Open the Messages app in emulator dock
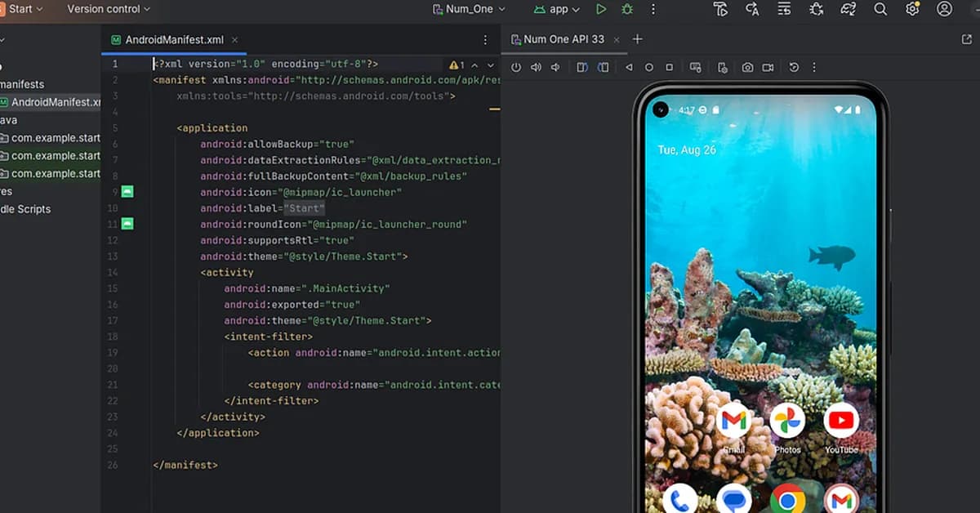Viewport: 980px width, 513px height. pyautogui.click(x=733, y=498)
